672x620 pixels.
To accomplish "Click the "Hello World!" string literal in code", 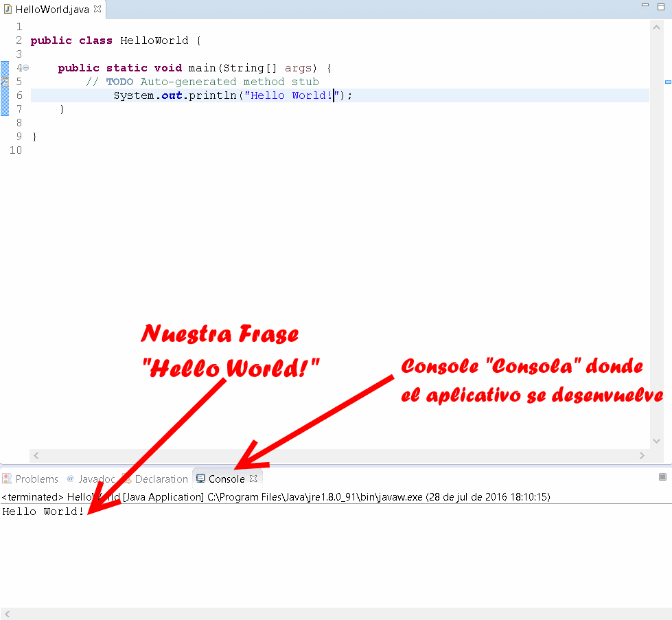I will pos(292,95).
